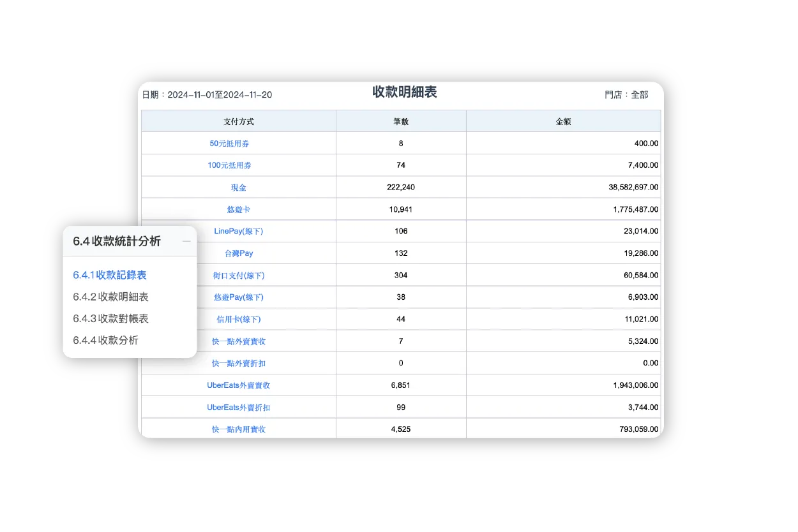Select the 街口支付 amount 60,584.00

tap(564, 275)
